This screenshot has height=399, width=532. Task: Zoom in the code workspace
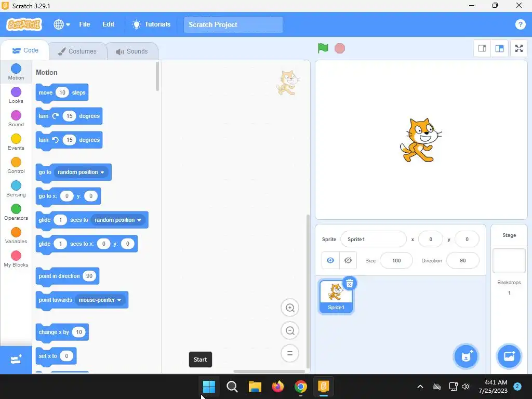point(290,308)
